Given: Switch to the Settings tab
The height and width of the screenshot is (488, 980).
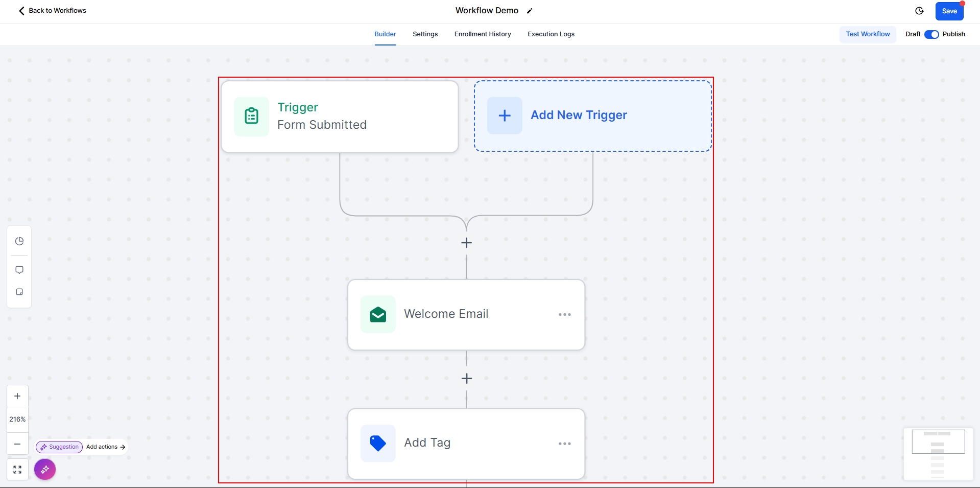Looking at the screenshot, I should click(425, 34).
